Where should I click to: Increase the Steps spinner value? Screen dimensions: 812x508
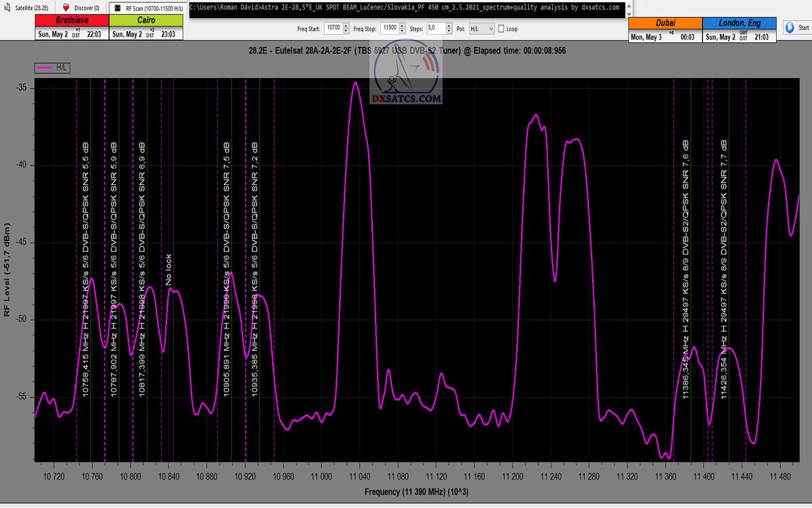point(449,26)
